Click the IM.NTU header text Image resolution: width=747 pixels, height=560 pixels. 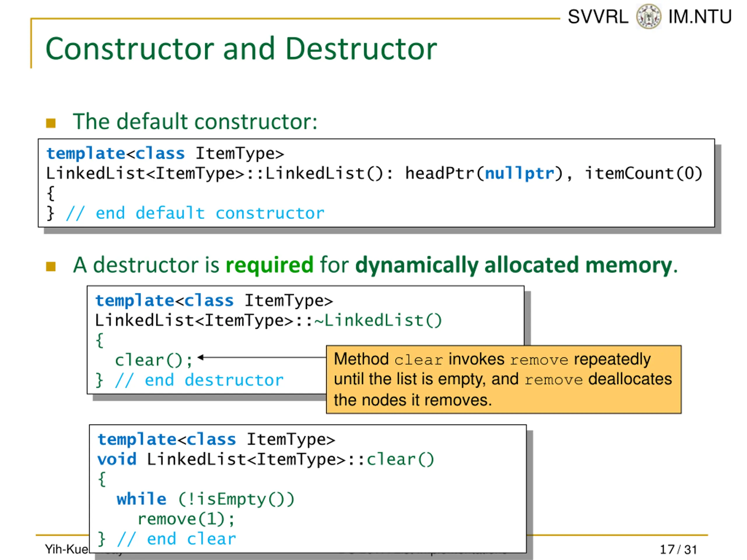700,17
